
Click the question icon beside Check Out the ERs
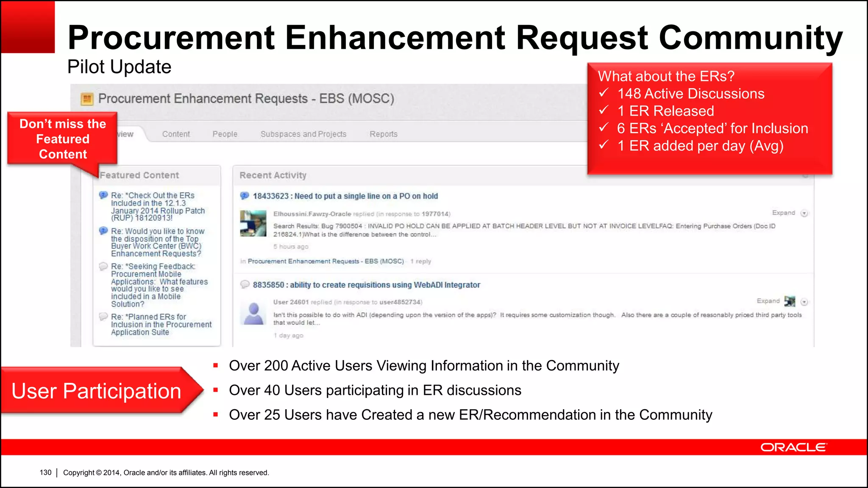[103, 195]
